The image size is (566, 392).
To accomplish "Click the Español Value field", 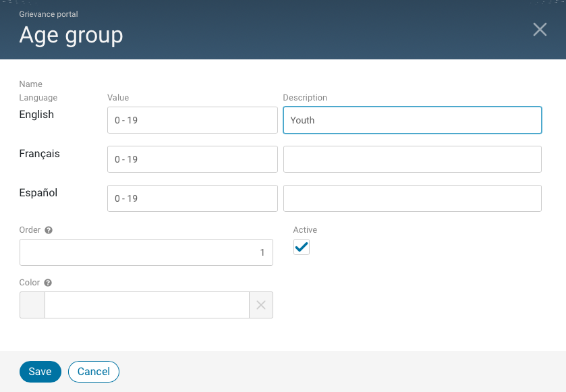I will [193, 198].
